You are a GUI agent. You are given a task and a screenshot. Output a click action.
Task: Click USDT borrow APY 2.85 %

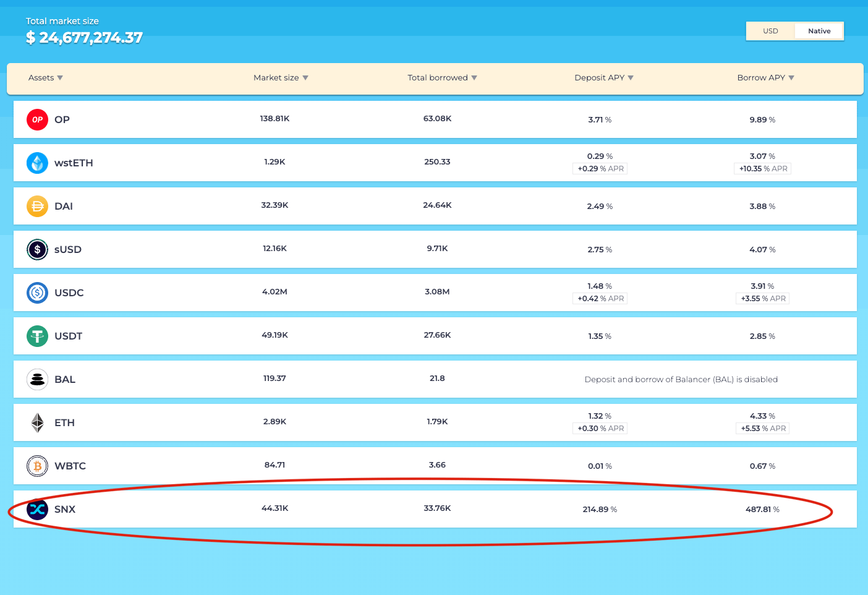762,336
